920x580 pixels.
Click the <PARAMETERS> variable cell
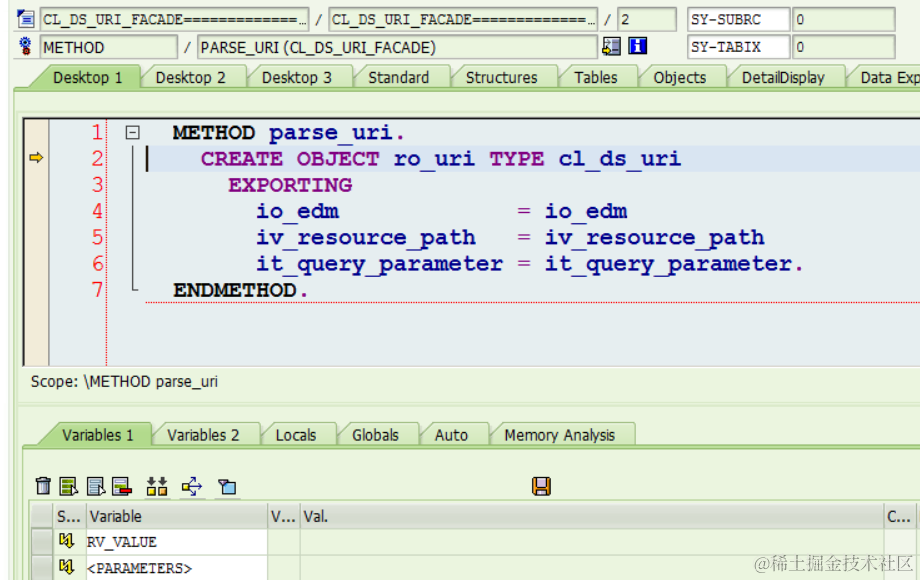click(x=177, y=567)
